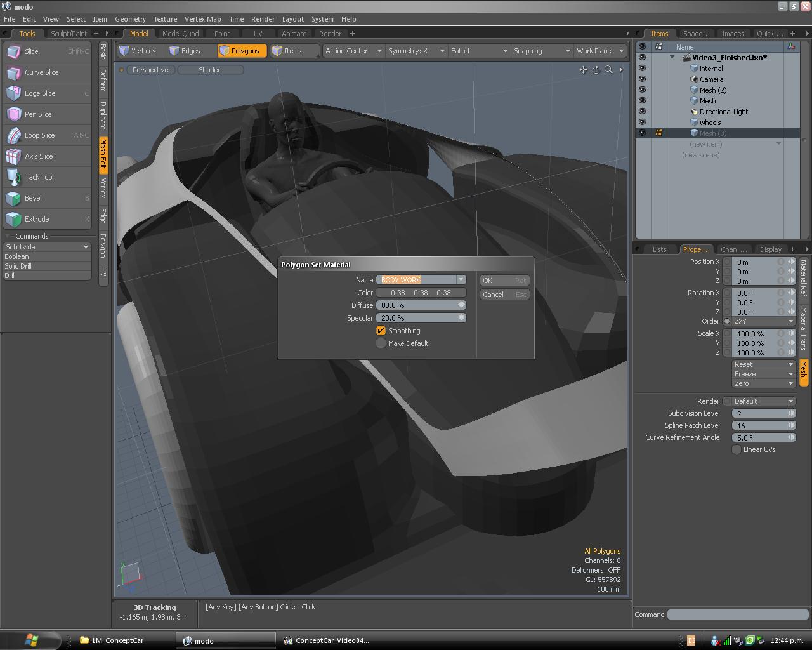Select the Slice tool

point(32,51)
